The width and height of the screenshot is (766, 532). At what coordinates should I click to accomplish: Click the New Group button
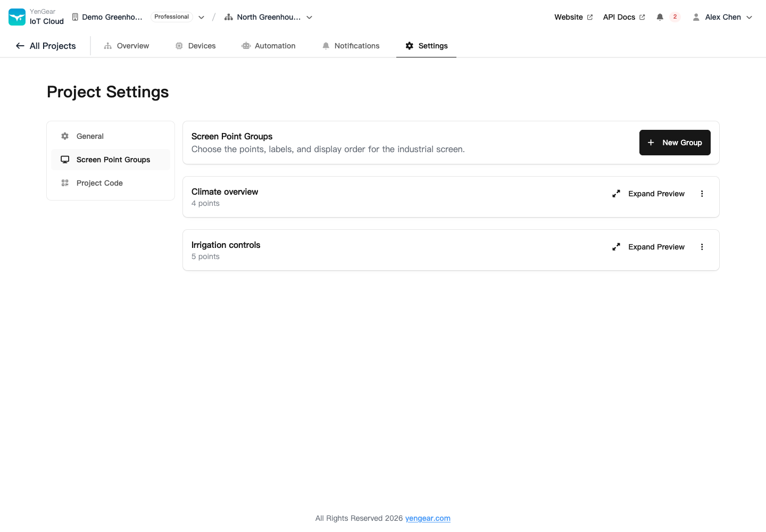tap(675, 143)
